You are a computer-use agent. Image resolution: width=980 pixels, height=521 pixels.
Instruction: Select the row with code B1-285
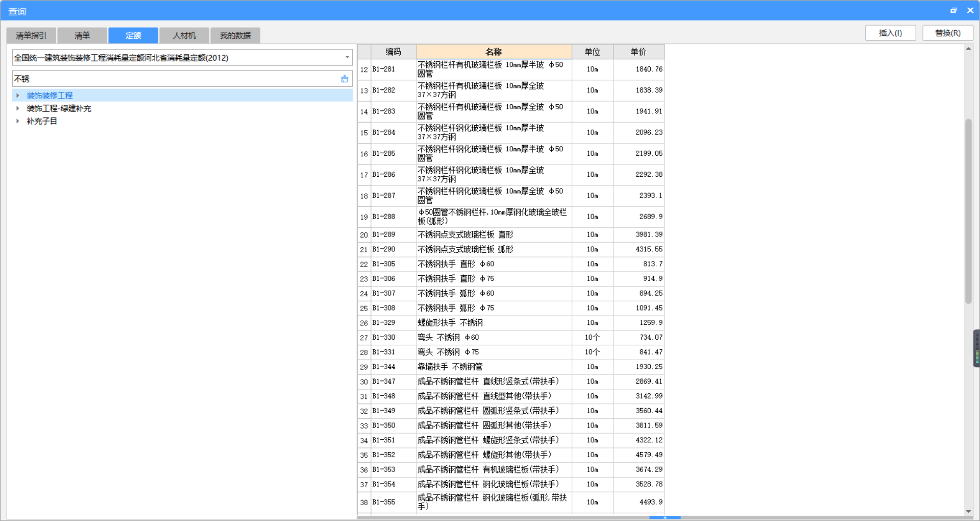[511, 154]
